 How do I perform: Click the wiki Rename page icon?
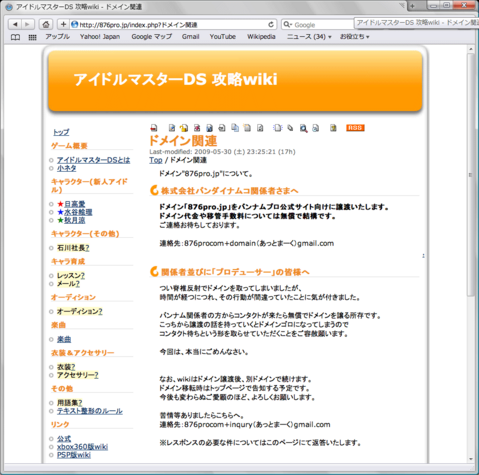point(247,128)
